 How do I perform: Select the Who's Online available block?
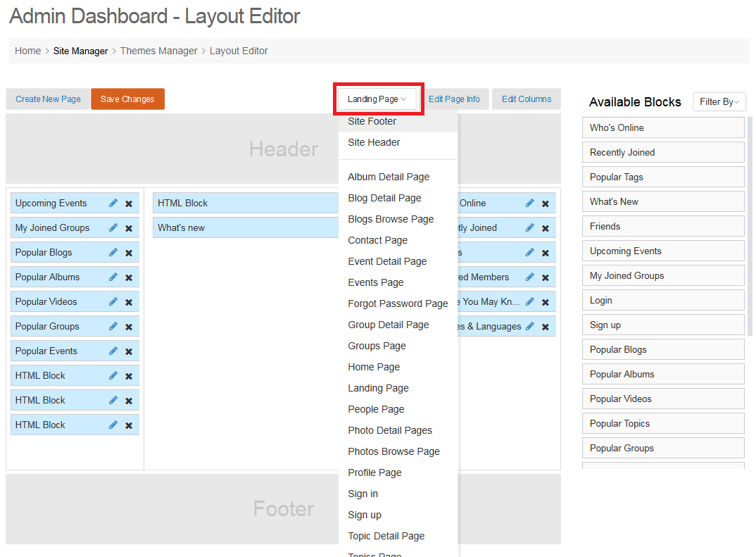click(x=662, y=127)
